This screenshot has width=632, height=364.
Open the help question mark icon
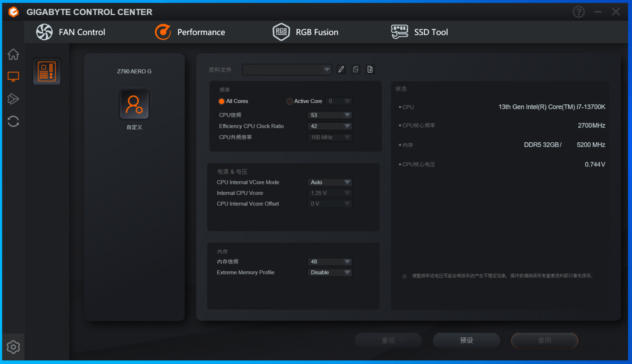[x=579, y=12]
